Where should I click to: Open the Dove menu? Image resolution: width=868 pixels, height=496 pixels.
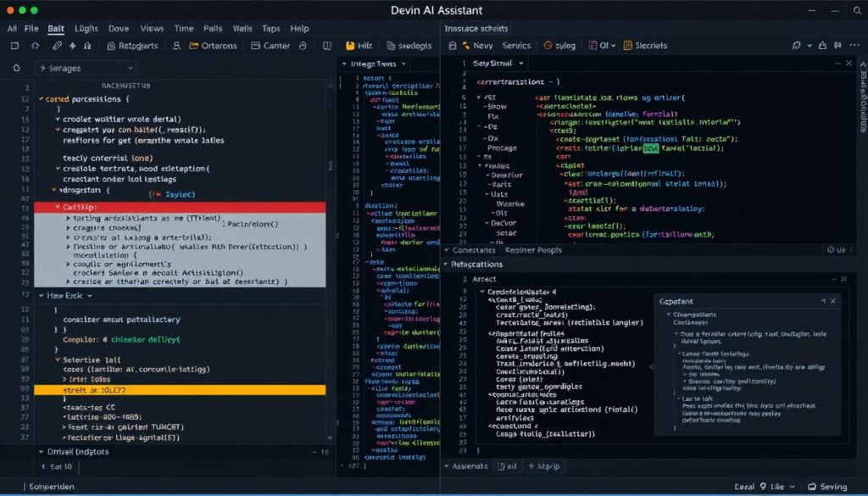(x=119, y=28)
